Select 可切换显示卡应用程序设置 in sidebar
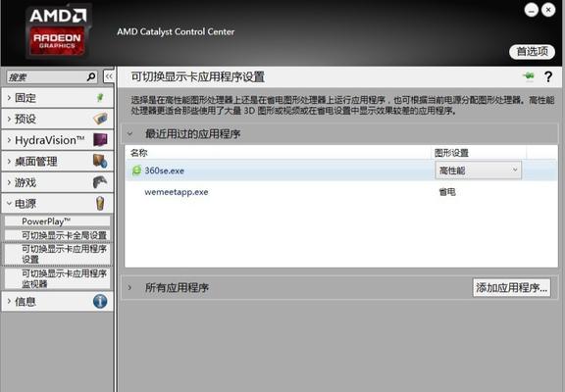Image resolution: width=565 pixels, height=392 pixels. (x=58, y=254)
